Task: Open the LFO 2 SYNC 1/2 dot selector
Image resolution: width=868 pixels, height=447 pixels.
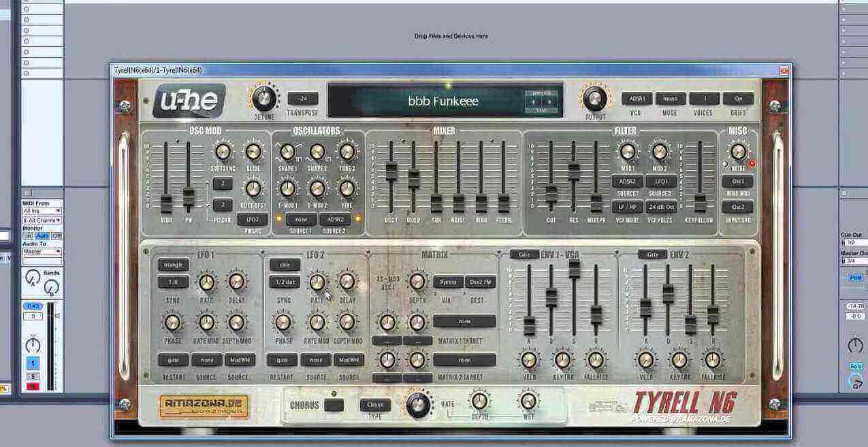Action: click(285, 282)
